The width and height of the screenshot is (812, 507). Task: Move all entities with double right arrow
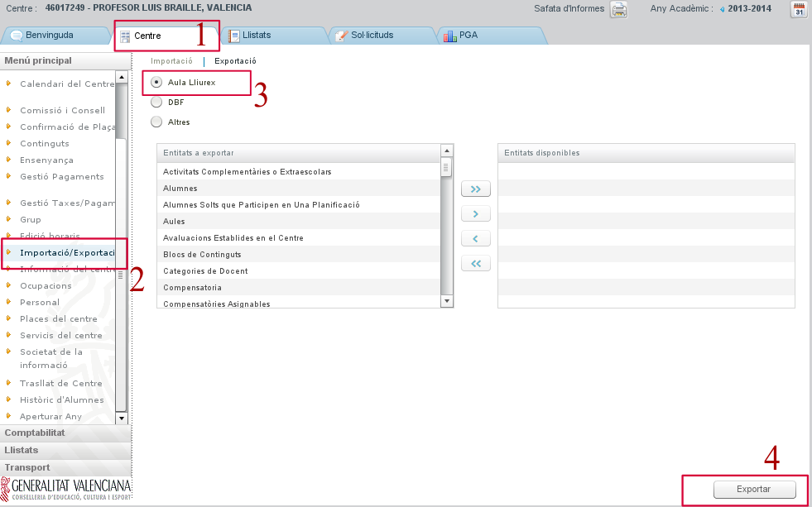(x=475, y=189)
